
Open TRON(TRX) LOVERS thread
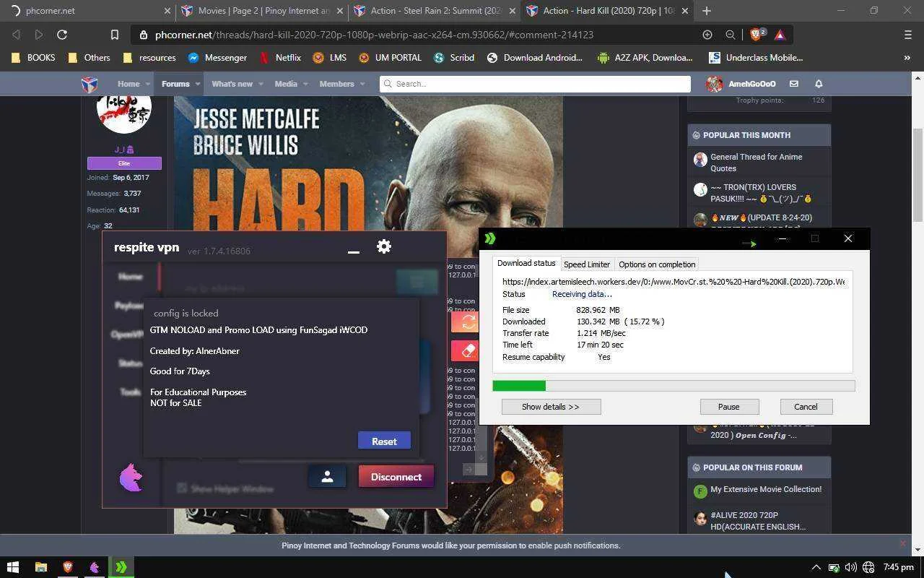[761, 193]
